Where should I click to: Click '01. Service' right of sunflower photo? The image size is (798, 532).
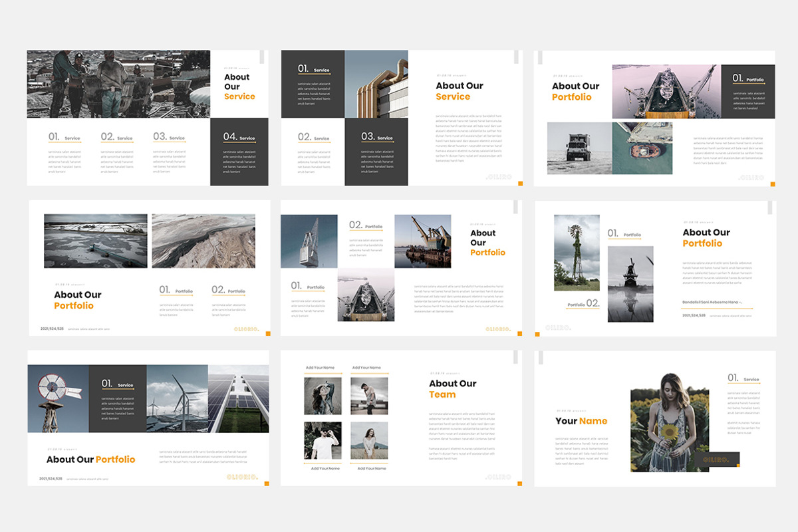pyautogui.click(x=743, y=378)
